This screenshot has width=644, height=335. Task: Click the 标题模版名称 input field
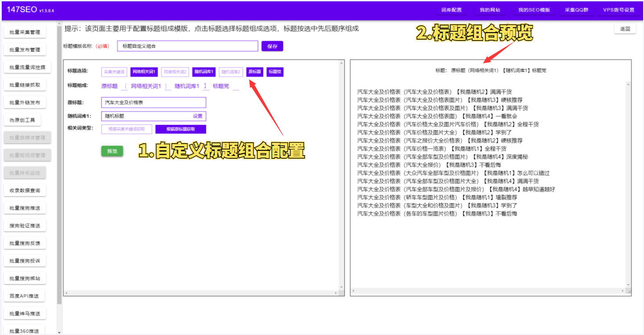188,46
